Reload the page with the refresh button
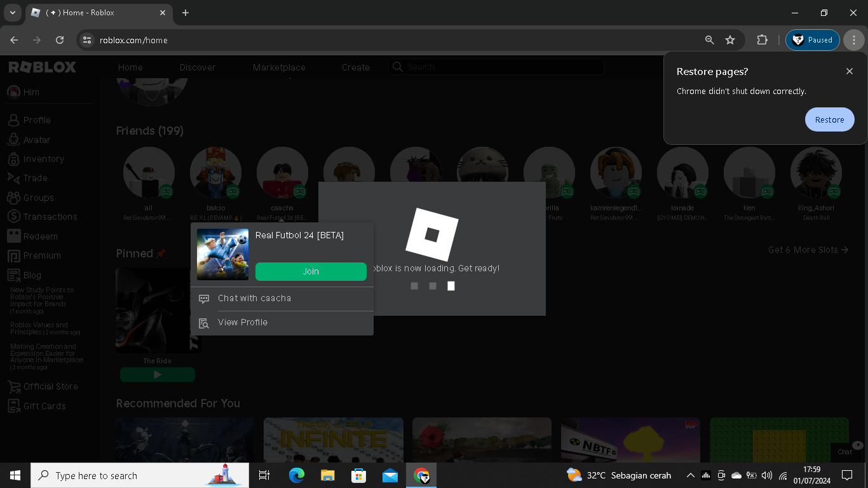This screenshot has width=868, height=488. coord(60,40)
